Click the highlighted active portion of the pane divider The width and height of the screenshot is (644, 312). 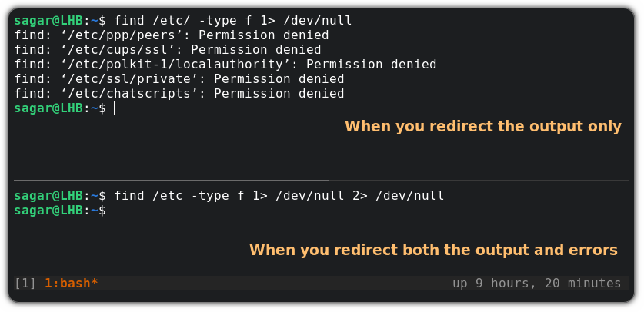172,181
